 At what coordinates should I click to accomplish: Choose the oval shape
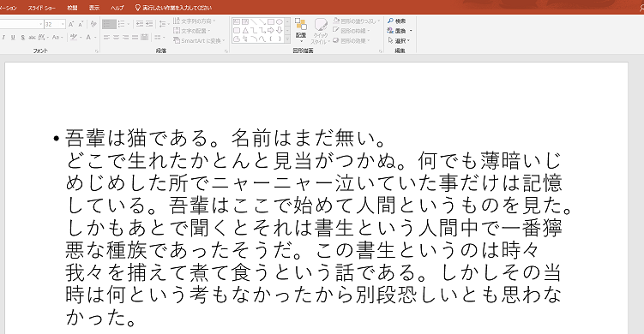pos(280,21)
